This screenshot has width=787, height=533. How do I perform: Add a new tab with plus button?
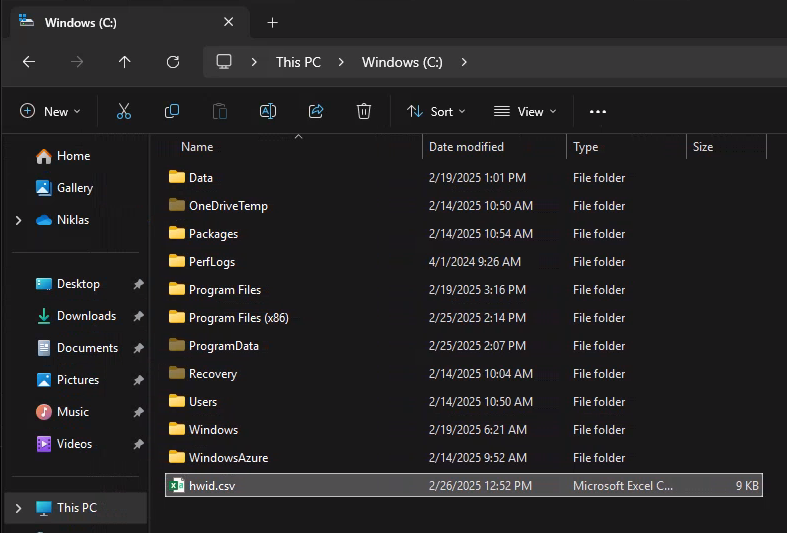272,22
